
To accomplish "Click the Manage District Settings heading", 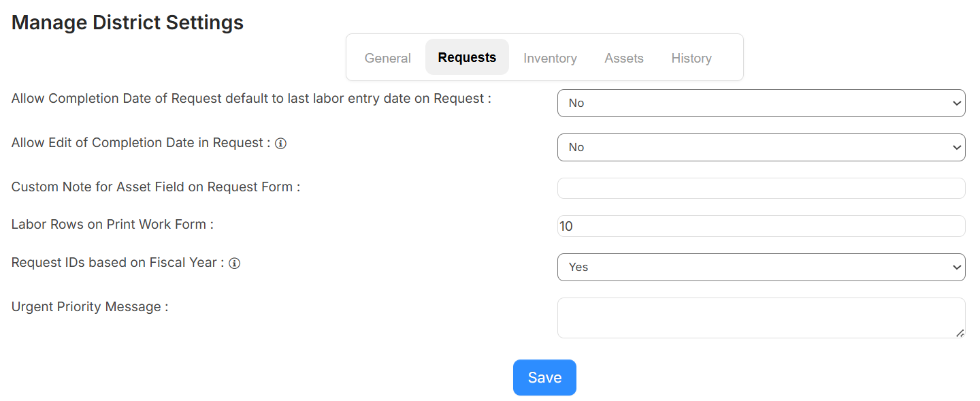I will tap(127, 22).
